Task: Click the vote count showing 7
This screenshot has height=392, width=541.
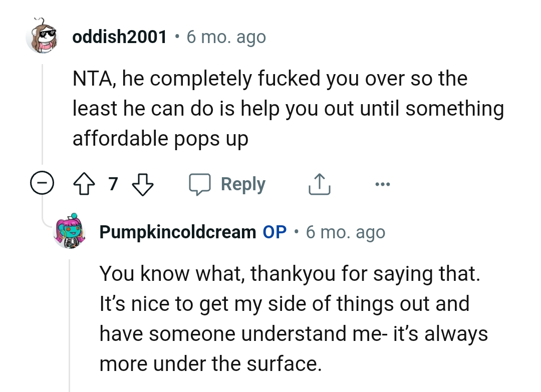Action: click(113, 184)
